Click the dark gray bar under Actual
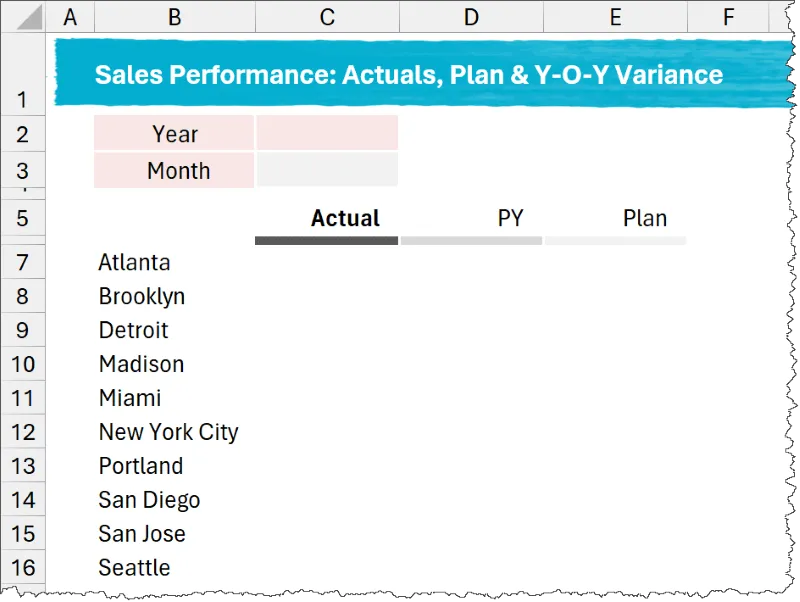The image size is (800, 602). tap(327, 240)
